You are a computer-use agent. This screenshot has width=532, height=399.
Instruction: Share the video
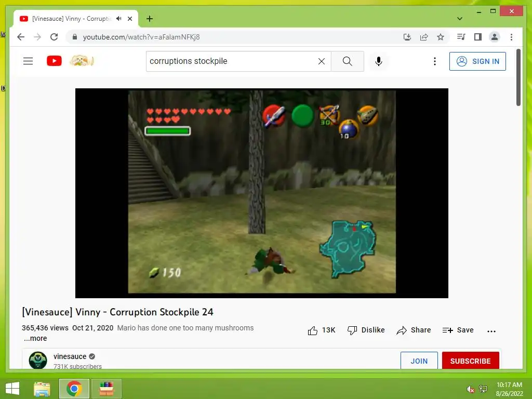click(x=414, y=330)
